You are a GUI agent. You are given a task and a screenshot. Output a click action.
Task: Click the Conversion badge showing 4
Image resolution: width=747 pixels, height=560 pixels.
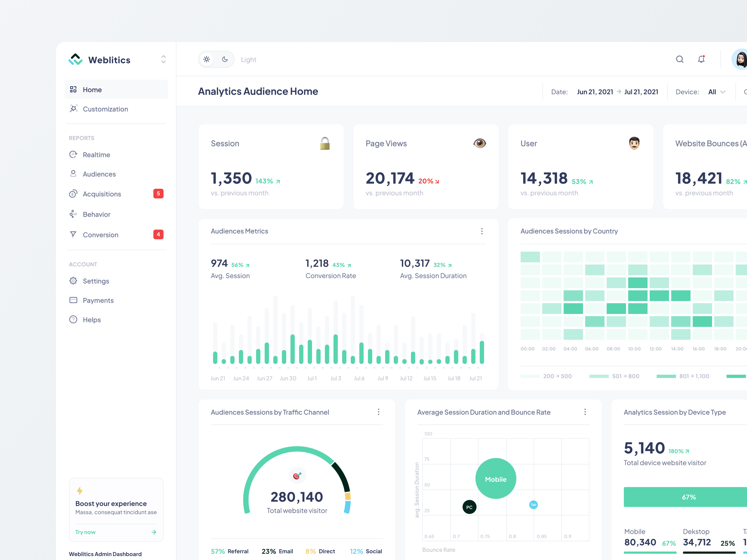pos(158,234)
